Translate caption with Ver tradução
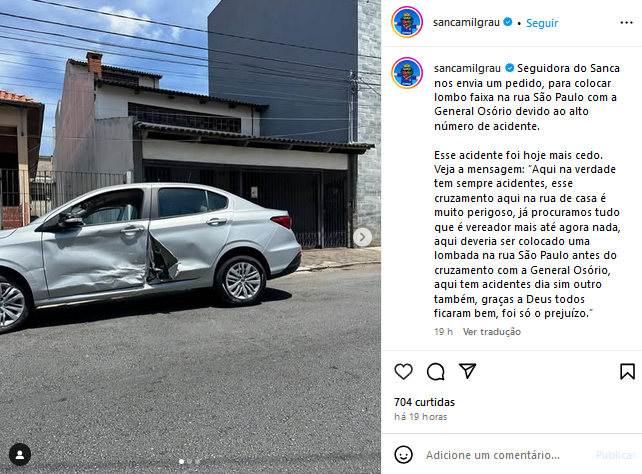 (x=491, y=332)
